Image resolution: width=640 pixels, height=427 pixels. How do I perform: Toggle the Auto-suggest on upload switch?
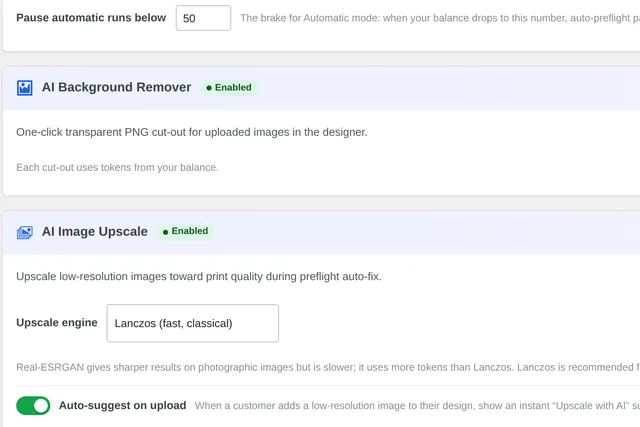(x=33, y=405)
